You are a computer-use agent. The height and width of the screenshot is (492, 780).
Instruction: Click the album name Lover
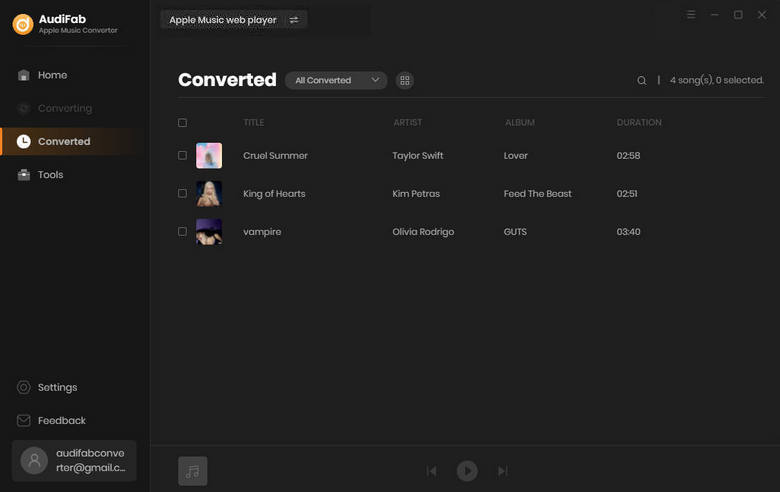click(515, 156)
